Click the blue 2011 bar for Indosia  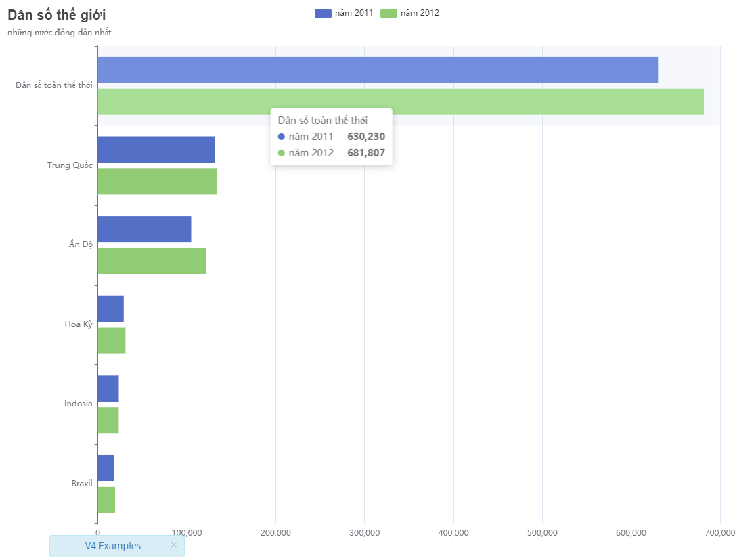pyautogui.click(x=108, y=388)
